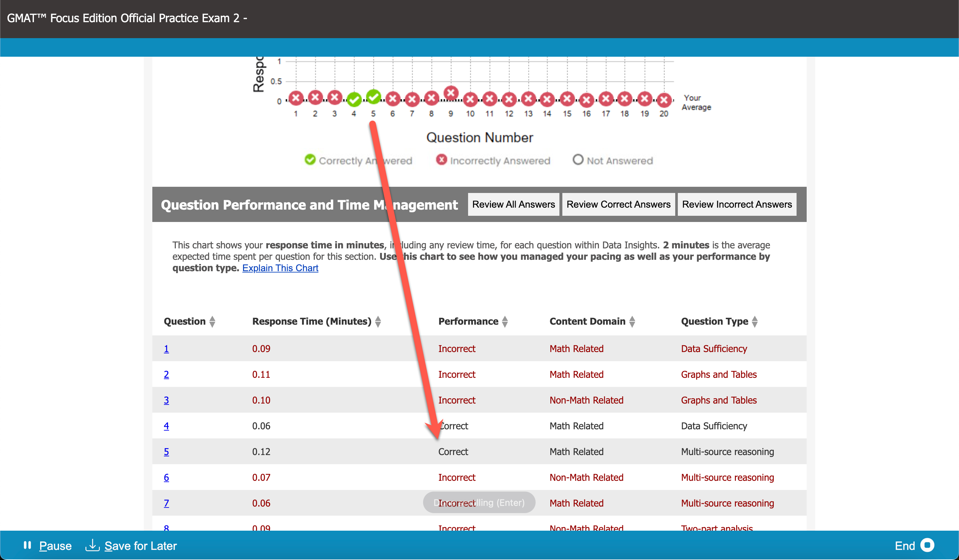The height and width of the screenshot is (560, 959).
Task: Click the 0.12 response time for question 5
Action: (261, 452)
